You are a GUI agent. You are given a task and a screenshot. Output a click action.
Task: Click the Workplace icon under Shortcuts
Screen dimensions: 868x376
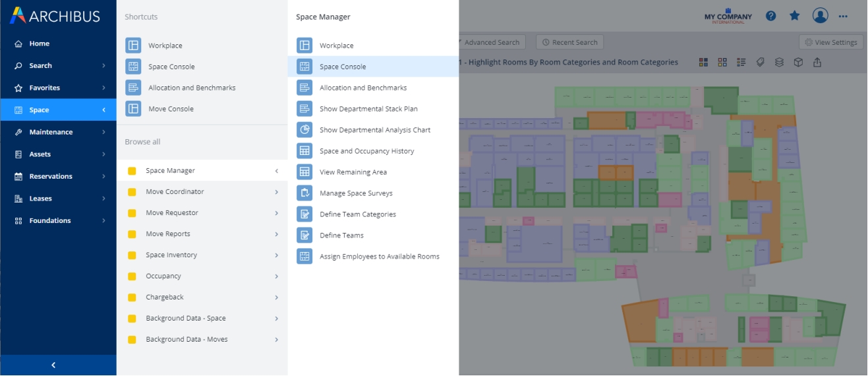tap(133, 46)
